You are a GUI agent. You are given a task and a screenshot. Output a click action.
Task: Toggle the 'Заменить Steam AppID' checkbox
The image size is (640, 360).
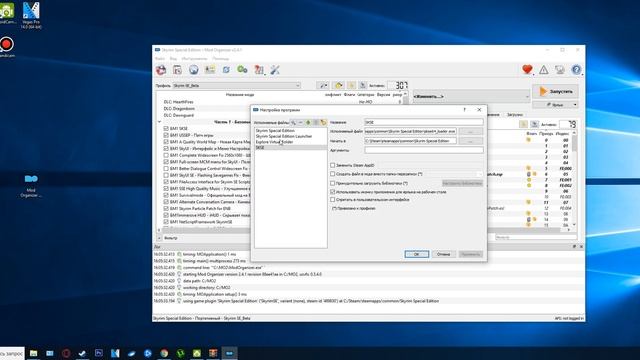click(333, 165)
